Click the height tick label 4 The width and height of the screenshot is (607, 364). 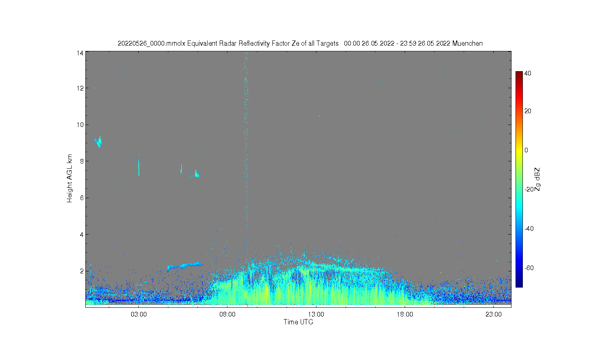(82, 234)
